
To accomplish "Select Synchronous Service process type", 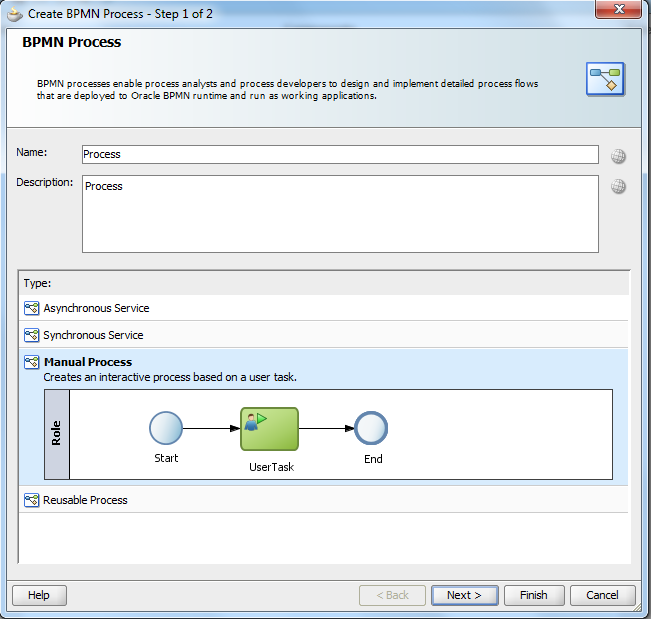I will coord(323,335).
